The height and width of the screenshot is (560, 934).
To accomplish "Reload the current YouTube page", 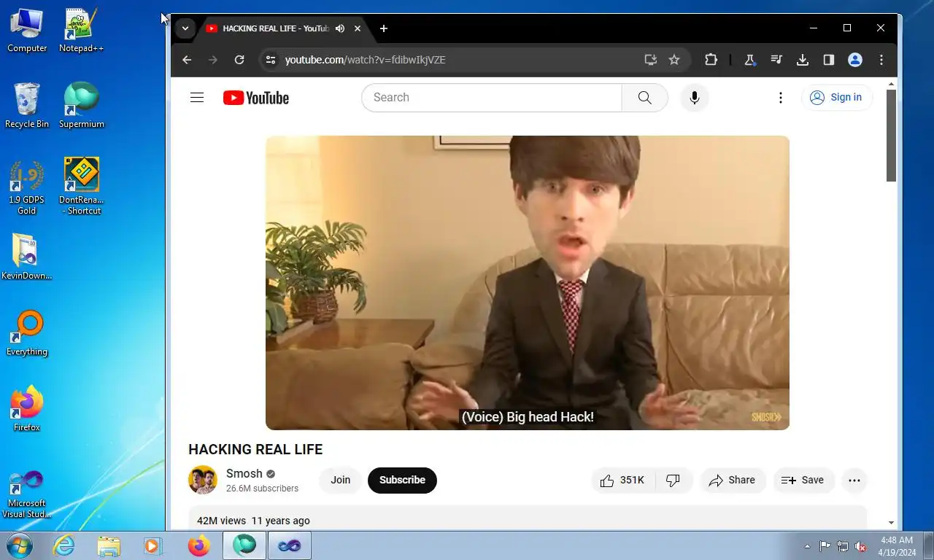I will point(239,60).
